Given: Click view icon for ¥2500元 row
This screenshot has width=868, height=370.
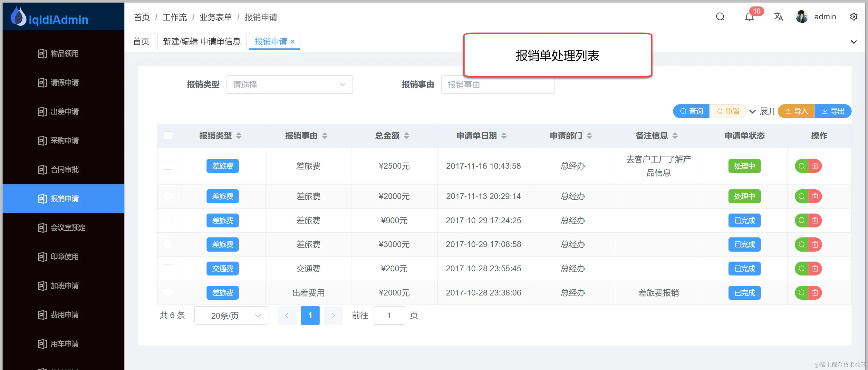Looking at the screenshot, I should pyautogui.click(x=801, y=166).
